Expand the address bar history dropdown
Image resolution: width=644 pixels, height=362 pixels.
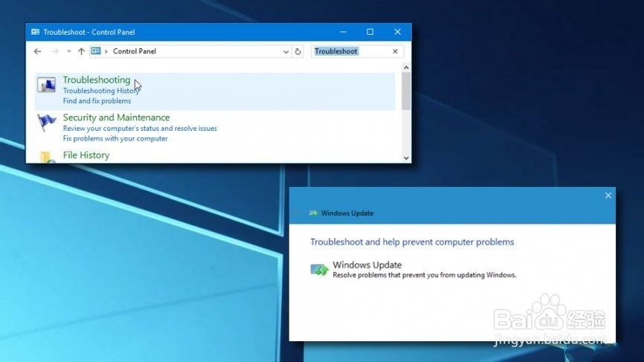(x=286, y=52)
